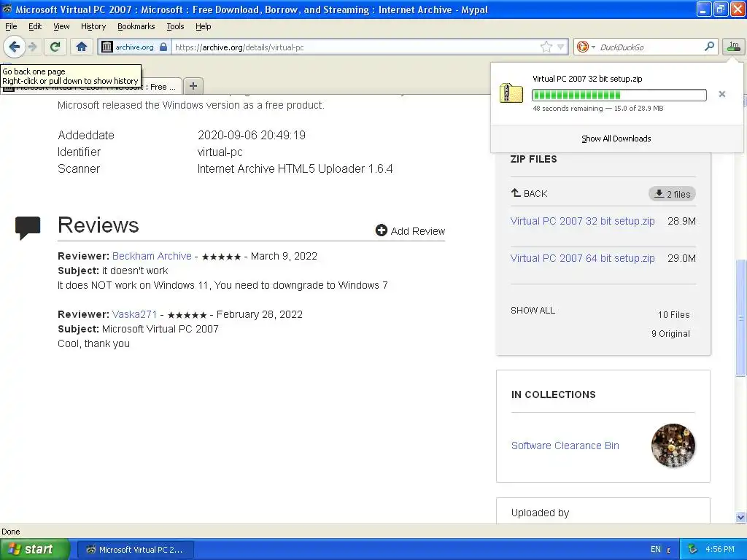Click the 28.9M file size
The image size is (747, 560).
click(x=681, y=221)
